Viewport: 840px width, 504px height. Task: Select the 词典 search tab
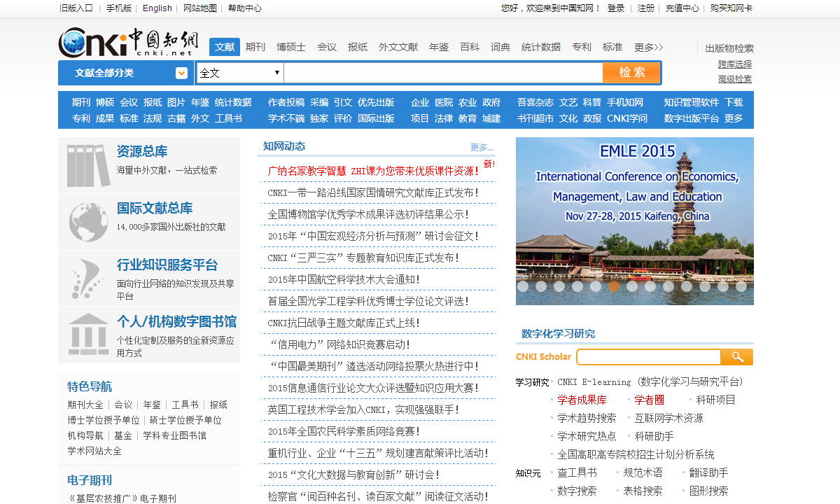click(x=500, y=48)
